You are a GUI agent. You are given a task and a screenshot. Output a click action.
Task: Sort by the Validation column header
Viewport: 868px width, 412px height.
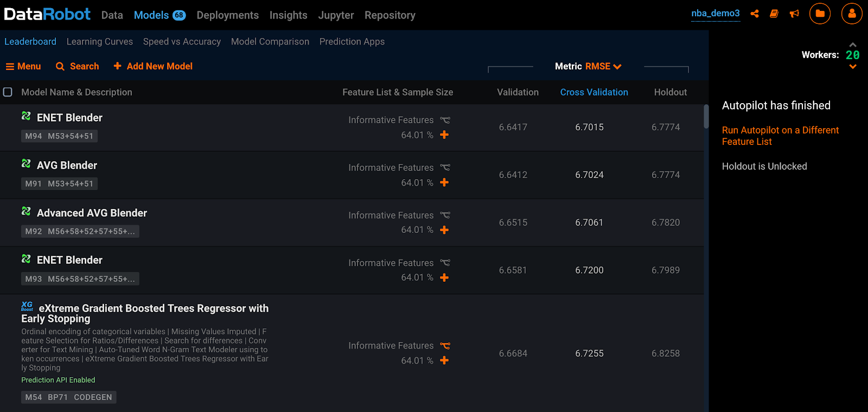tap(518, 92)
